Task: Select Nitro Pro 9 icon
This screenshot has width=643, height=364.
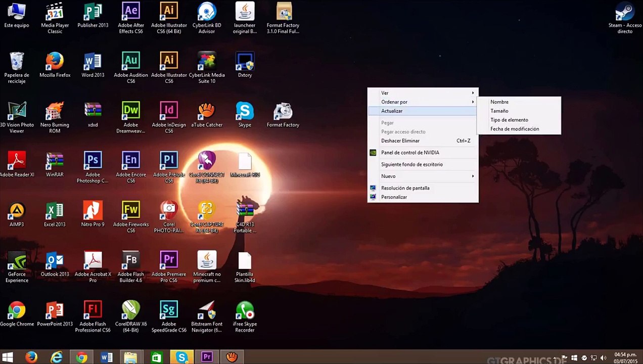Action: (93, 214)
